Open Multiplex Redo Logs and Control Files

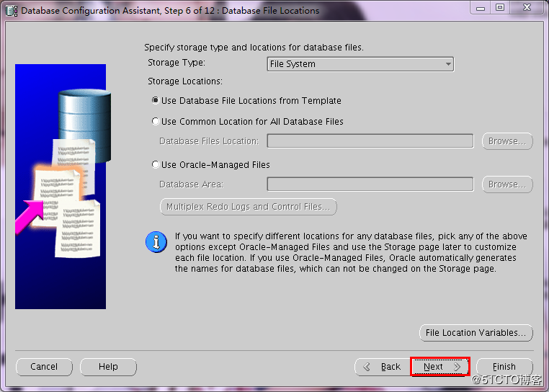pyautogui.click(x=249, y=207)
